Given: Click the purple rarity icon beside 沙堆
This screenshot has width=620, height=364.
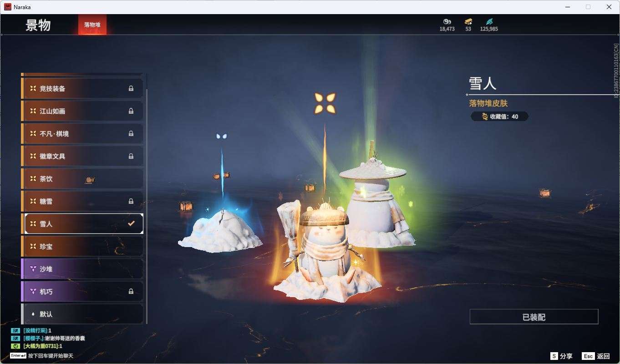Looking at the screenshot, I should point(33,269).
